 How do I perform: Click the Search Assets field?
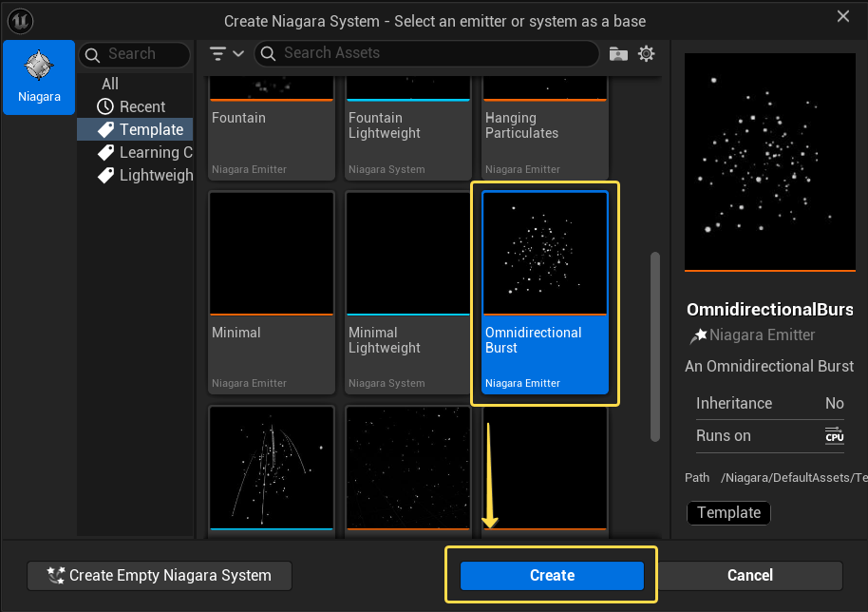point(426,53)
